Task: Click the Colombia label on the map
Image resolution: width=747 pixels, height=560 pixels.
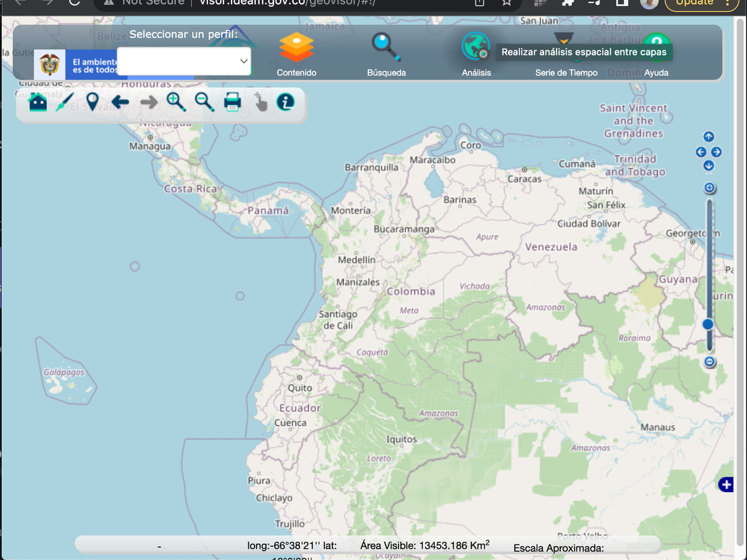Action: (411, 291)
